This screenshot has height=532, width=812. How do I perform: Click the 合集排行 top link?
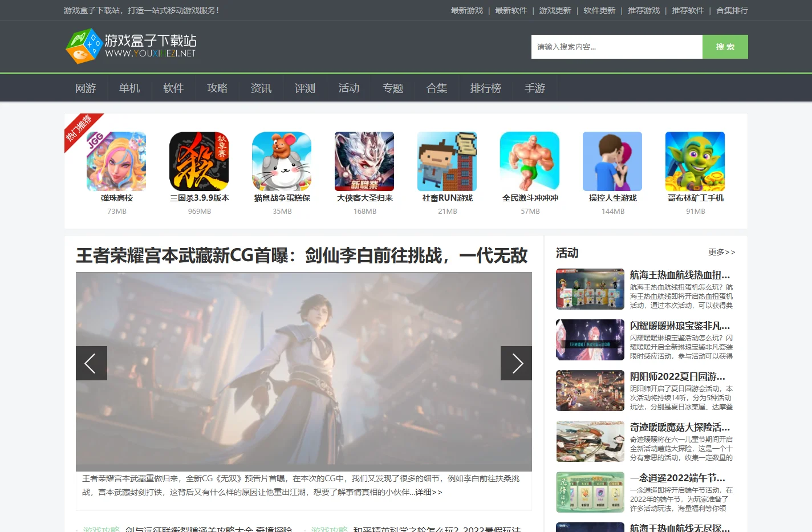click(x=732, y=10)
